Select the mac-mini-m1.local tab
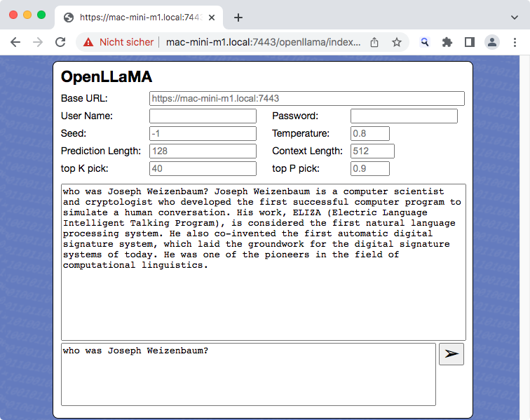530x420 pixels. click(x=139, y=18)
